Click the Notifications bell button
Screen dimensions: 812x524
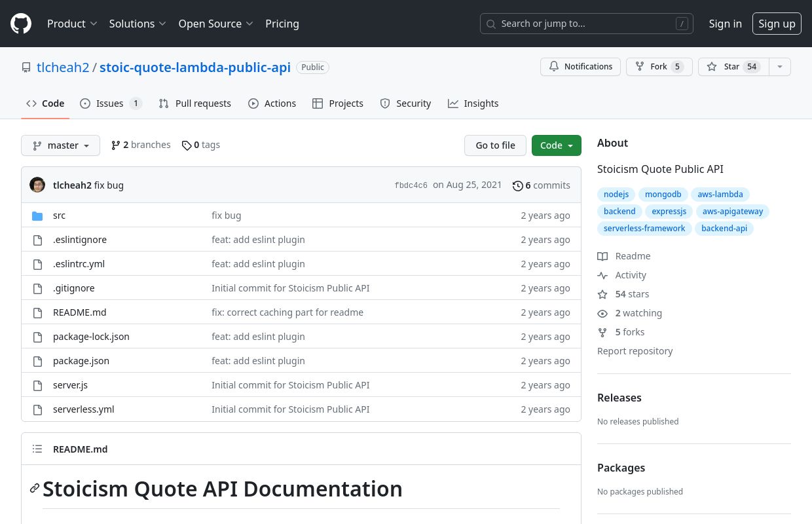[580, 67]
